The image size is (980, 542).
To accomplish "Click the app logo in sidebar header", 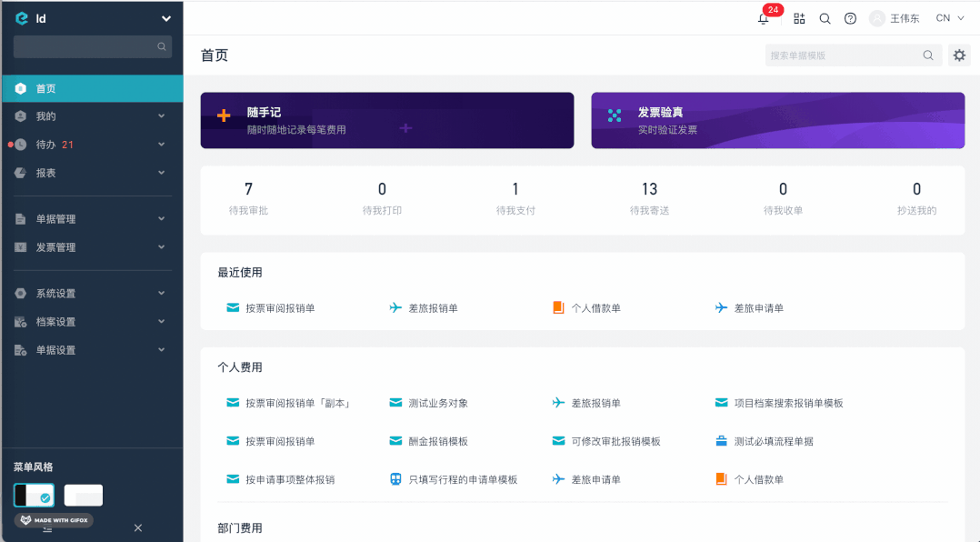I will [x=21, y=19].
